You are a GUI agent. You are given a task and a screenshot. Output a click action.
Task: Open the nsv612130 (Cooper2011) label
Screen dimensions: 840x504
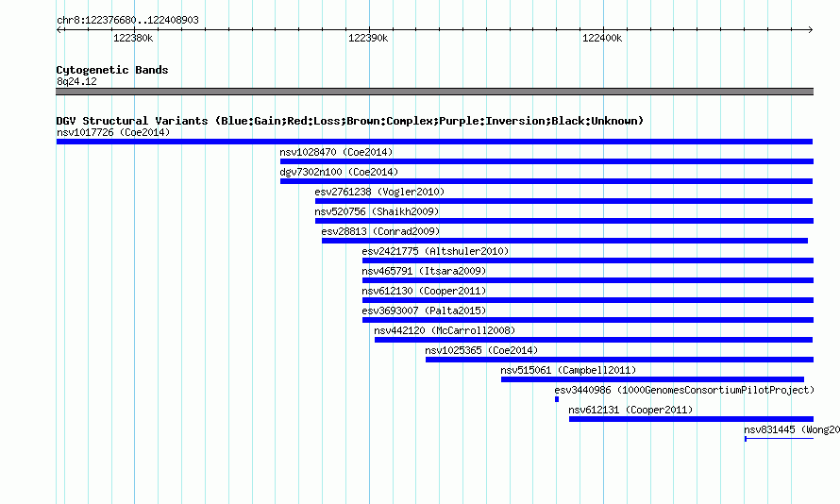point(424,291)
